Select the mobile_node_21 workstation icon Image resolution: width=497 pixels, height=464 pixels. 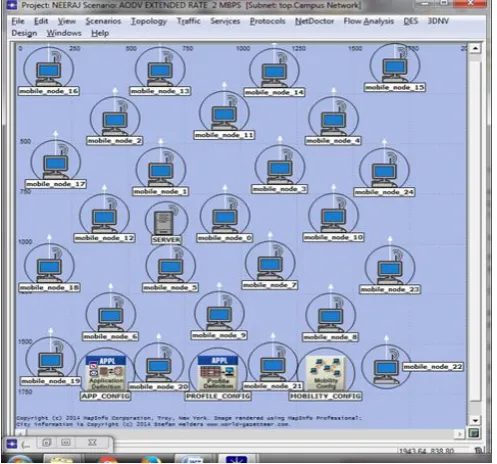click(x=273, y=368)
